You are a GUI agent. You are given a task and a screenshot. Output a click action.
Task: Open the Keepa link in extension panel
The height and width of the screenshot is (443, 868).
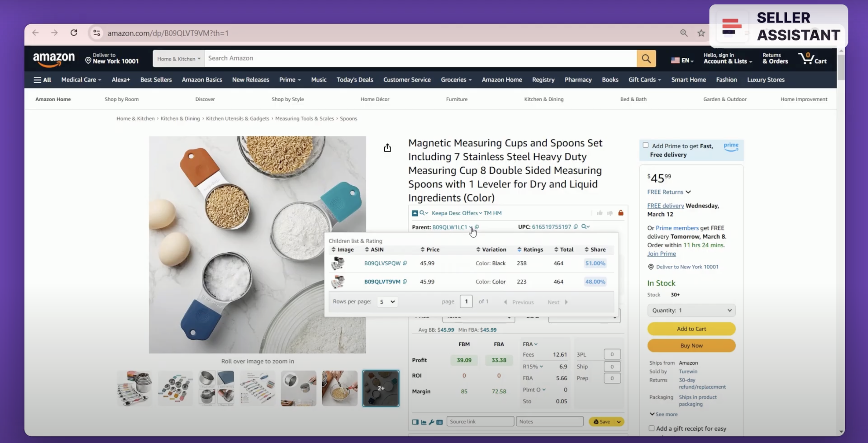pyautogui.click(x=439, y=213)
